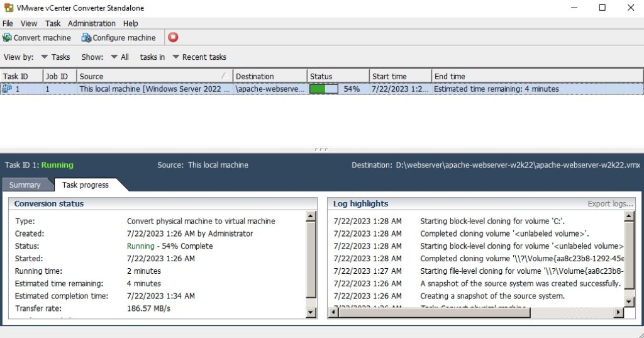
Task: Click the 'Log highlights' panel heading
Action: tap(360, 203)
